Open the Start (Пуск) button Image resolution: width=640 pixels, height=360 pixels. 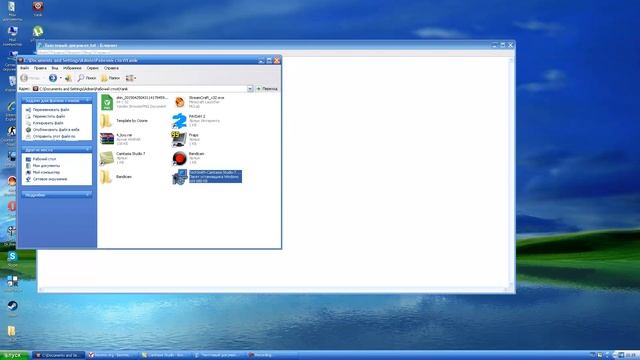click(14, 356)
